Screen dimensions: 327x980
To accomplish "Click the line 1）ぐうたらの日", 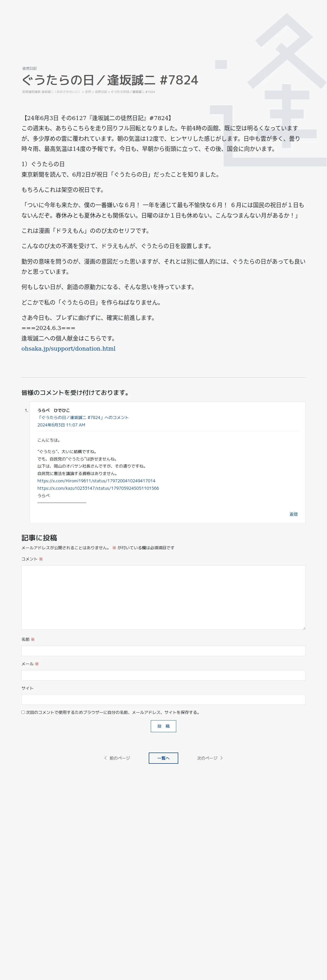I will coord(43,164).
